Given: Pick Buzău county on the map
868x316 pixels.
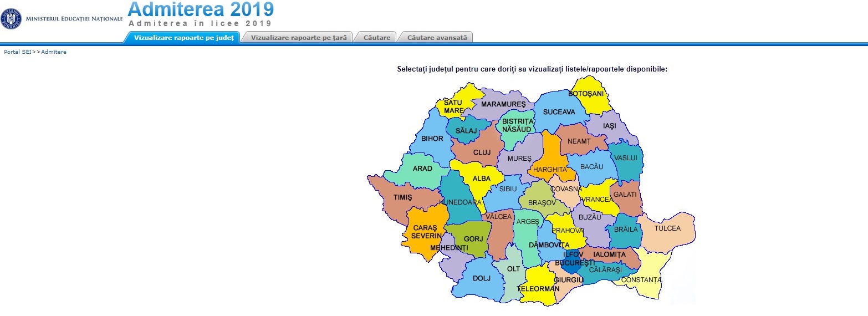Looking at the screenshot, I should point(590,217).
